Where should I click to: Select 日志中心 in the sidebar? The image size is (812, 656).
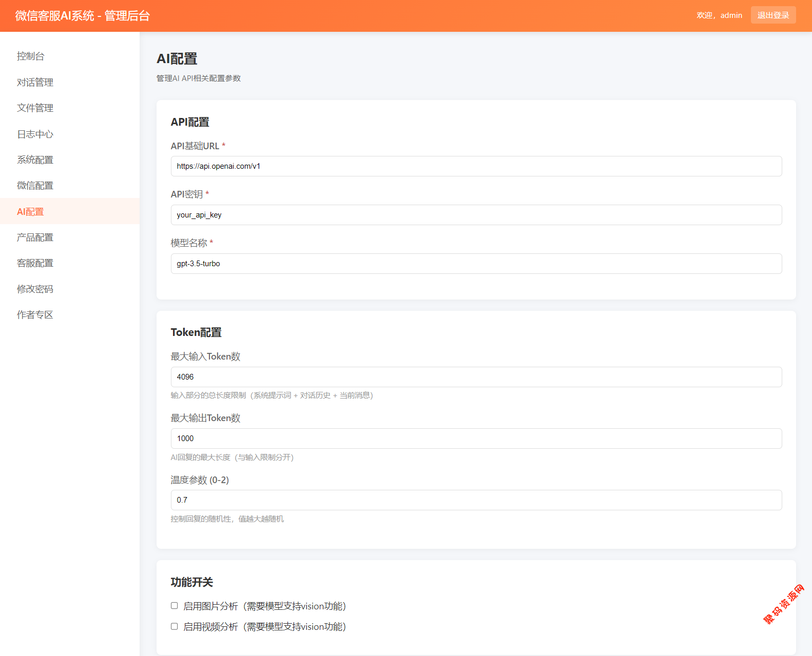[35, 134]
